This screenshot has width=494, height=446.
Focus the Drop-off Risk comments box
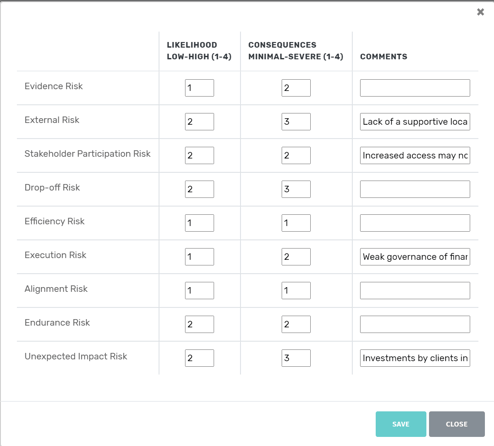415,189
